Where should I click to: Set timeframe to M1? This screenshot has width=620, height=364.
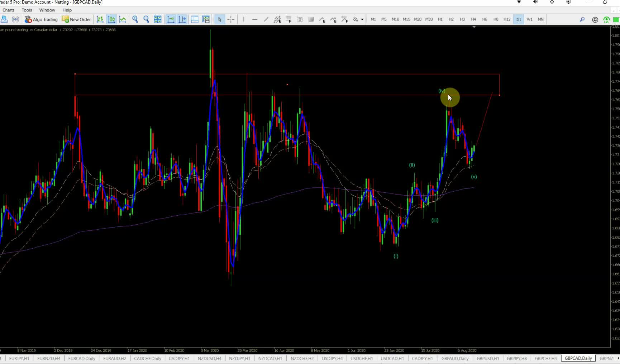(x=373, y=19)
